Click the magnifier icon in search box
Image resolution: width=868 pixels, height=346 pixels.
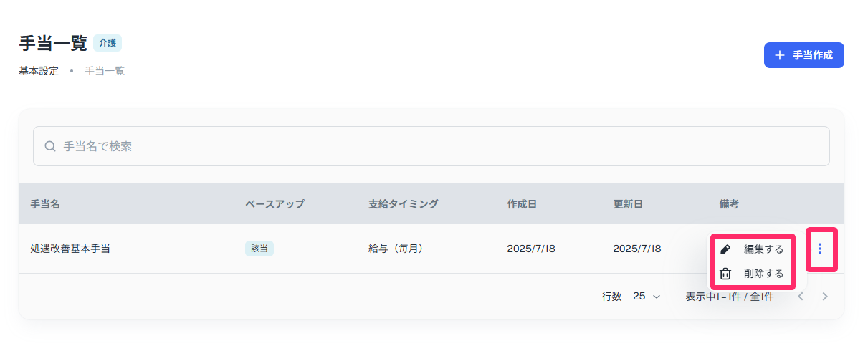point(50,146)
